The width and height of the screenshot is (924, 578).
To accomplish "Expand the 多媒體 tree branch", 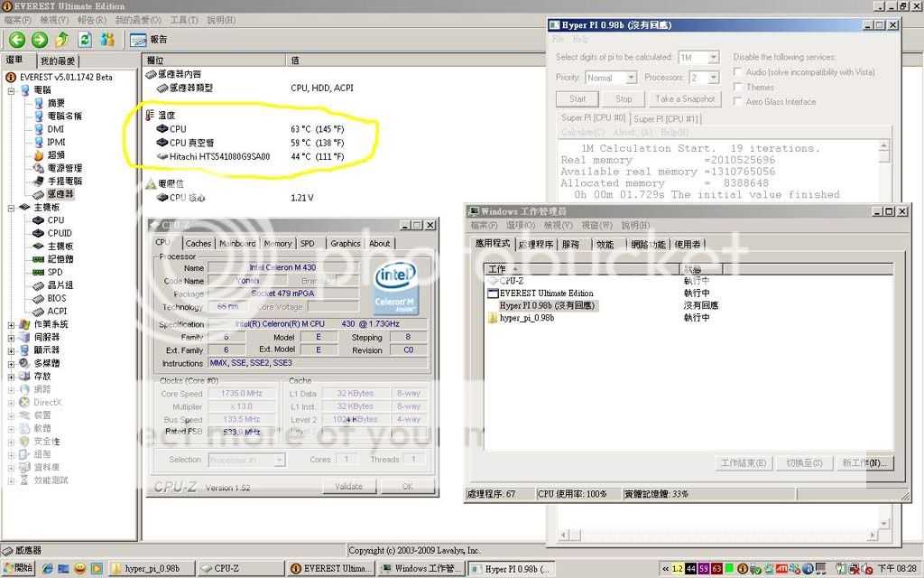I will point(11,363).
